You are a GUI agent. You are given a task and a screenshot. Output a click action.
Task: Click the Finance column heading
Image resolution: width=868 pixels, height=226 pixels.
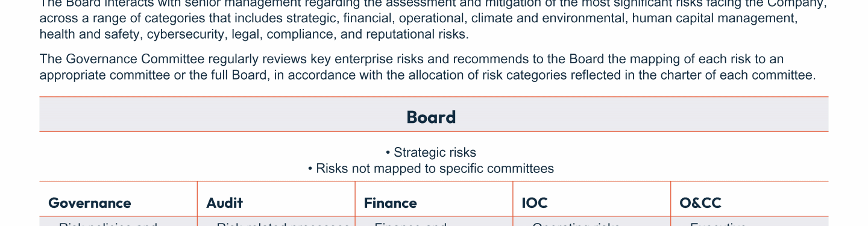point(391,203)
